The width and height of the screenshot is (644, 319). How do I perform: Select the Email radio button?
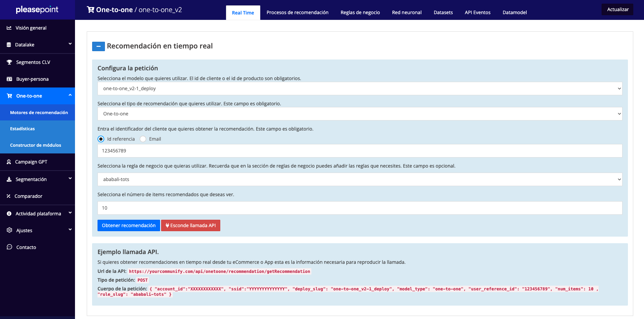pos(143,139)
